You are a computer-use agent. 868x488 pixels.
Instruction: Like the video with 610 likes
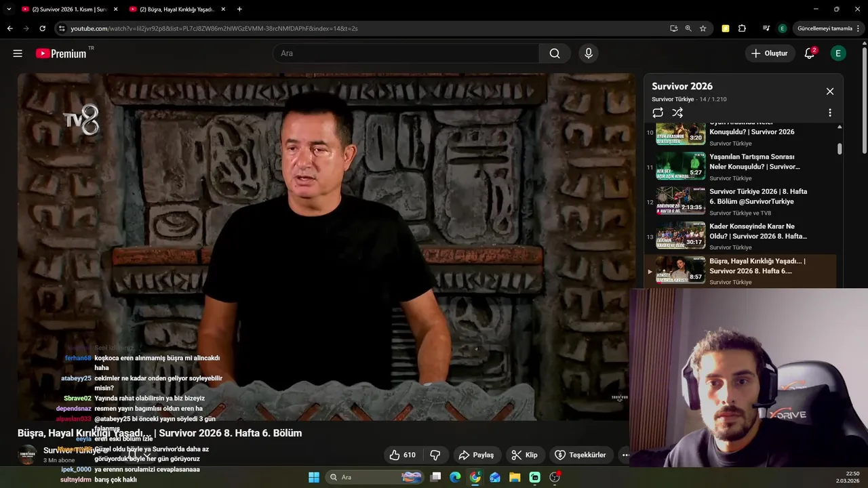pos(402,455)
